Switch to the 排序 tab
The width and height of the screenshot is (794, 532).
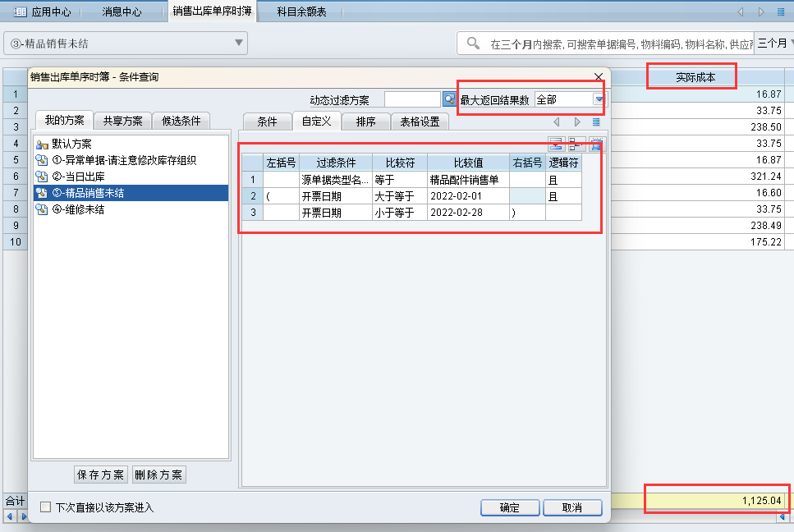click(x=365, y=122)
